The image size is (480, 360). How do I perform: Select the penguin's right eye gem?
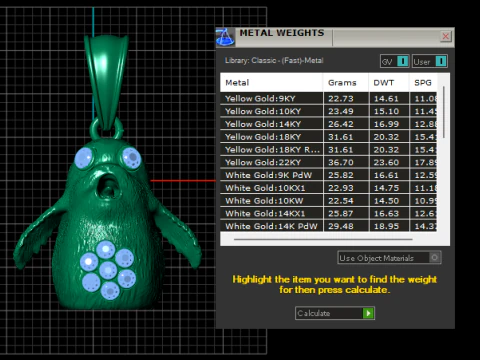pos(131,157)
